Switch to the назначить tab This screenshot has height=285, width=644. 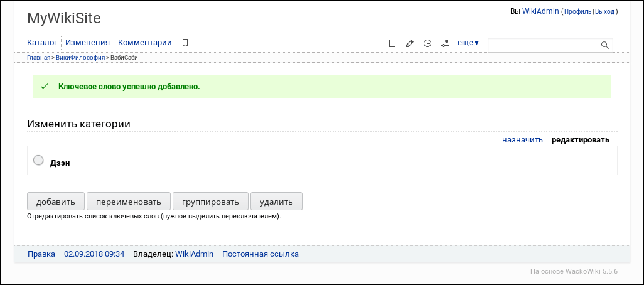pyautogui.click(x=522, y=140)
